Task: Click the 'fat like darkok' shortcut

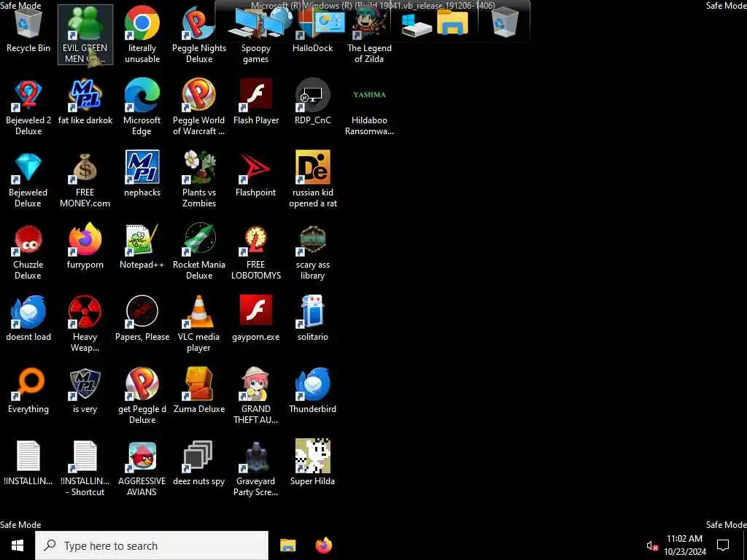Action: coord(85,102)
